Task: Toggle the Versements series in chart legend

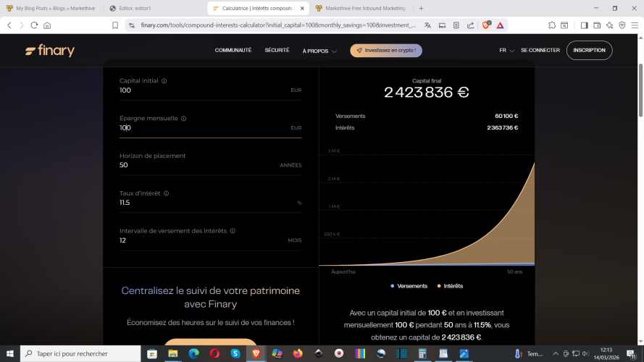Action: [x=409, y=286]
